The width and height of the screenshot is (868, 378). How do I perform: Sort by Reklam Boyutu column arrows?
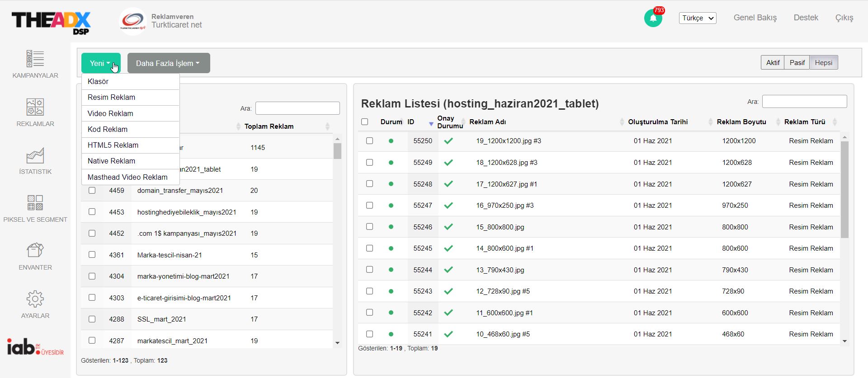click(778, 122)
